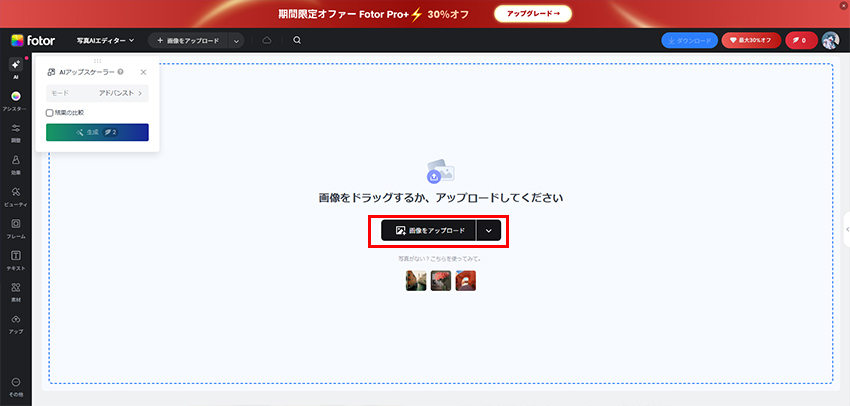The height and width of the screenshot is (406, 850).
Task: Click the help question mark next to AIアップスケーラー
Action: pos(120,72)
